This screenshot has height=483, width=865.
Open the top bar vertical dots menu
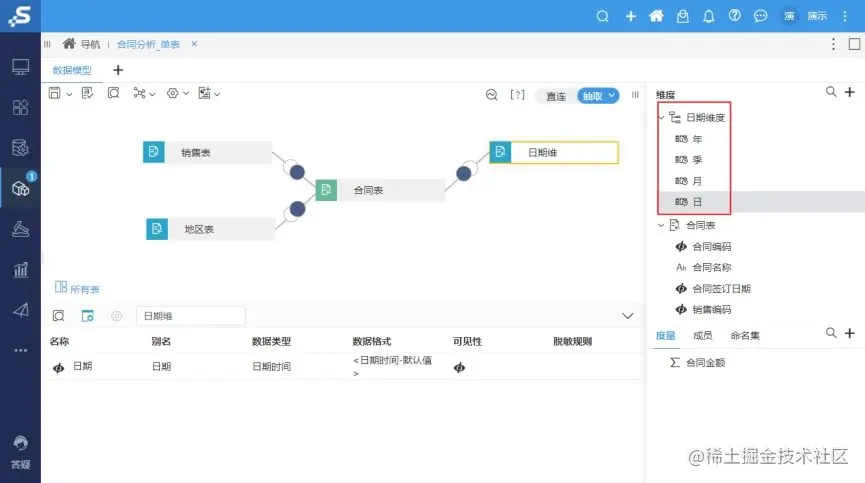pyautogui.click(x=845, y=16)
